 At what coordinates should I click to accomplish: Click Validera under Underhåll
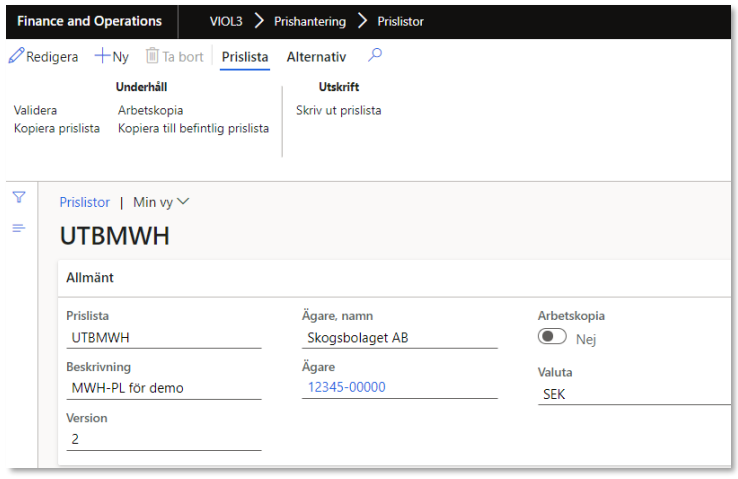pos(35,110)
